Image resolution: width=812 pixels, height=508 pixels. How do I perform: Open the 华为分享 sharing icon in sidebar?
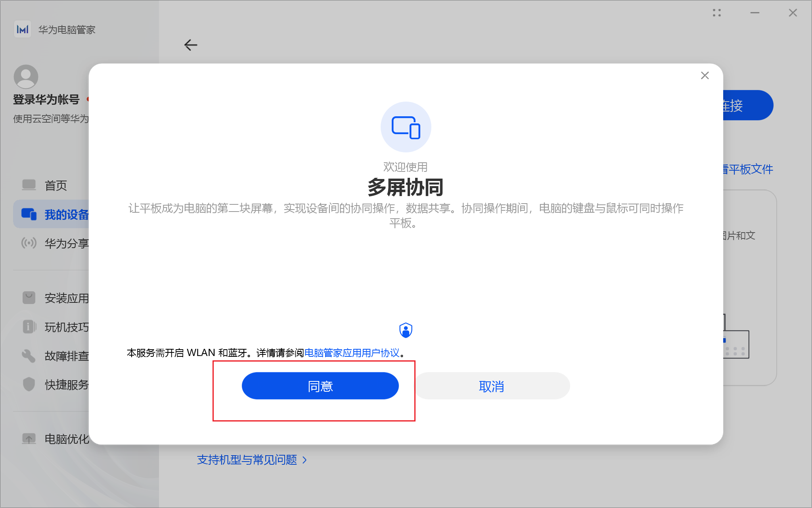point(28,243)
